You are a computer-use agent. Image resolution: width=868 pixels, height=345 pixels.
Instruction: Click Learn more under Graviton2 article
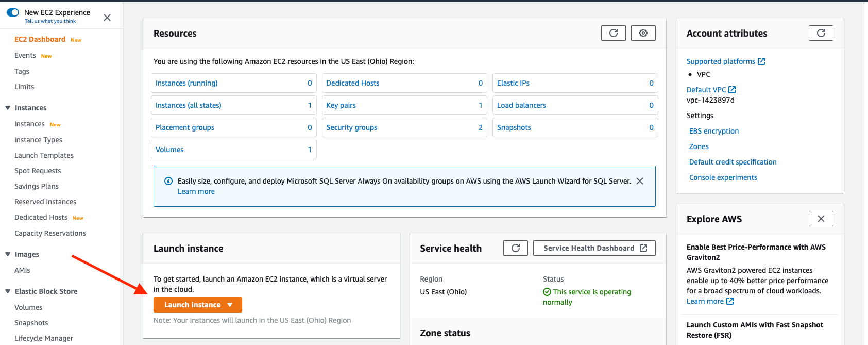(705, 301)
